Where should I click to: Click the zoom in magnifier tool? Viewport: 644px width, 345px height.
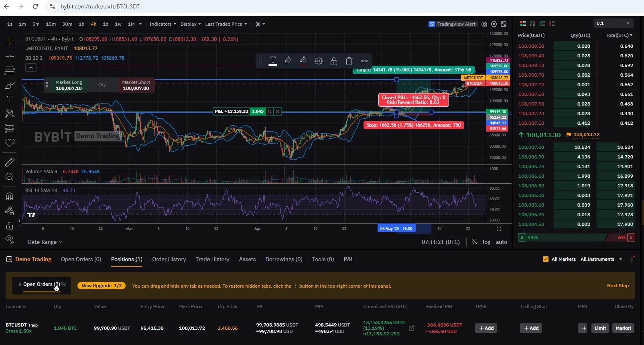[x=10, y=177]
